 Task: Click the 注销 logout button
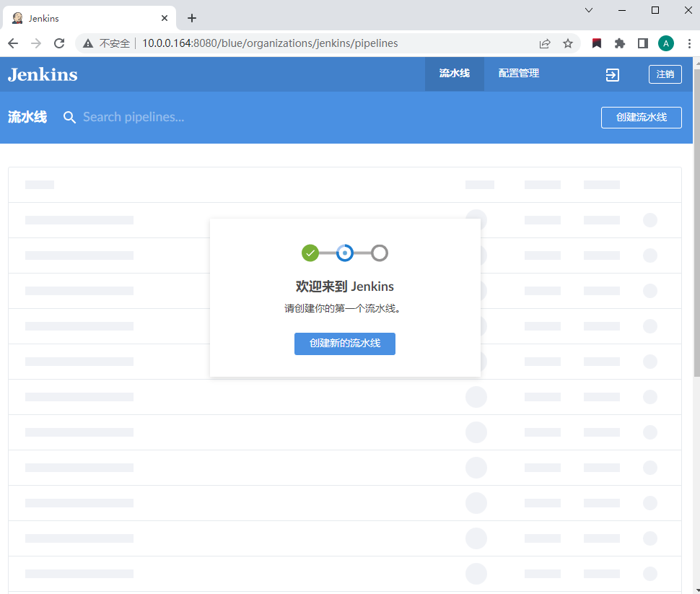pos(665,74)
